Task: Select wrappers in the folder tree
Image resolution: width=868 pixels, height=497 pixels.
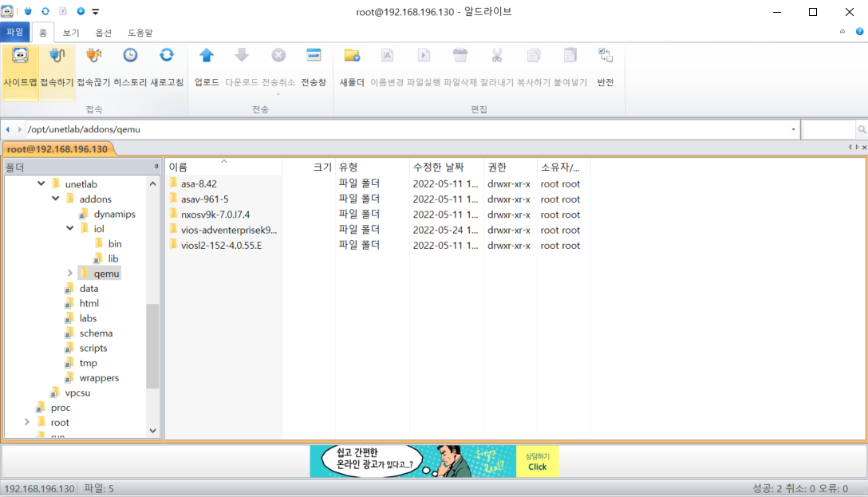Action: click(x=99, y=378)
